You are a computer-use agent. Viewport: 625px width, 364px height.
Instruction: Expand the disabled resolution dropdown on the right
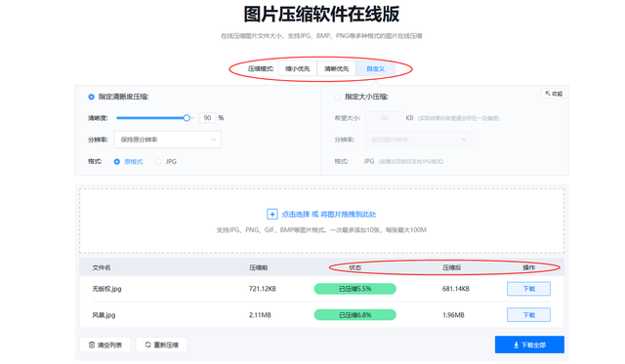coord(418,140)
